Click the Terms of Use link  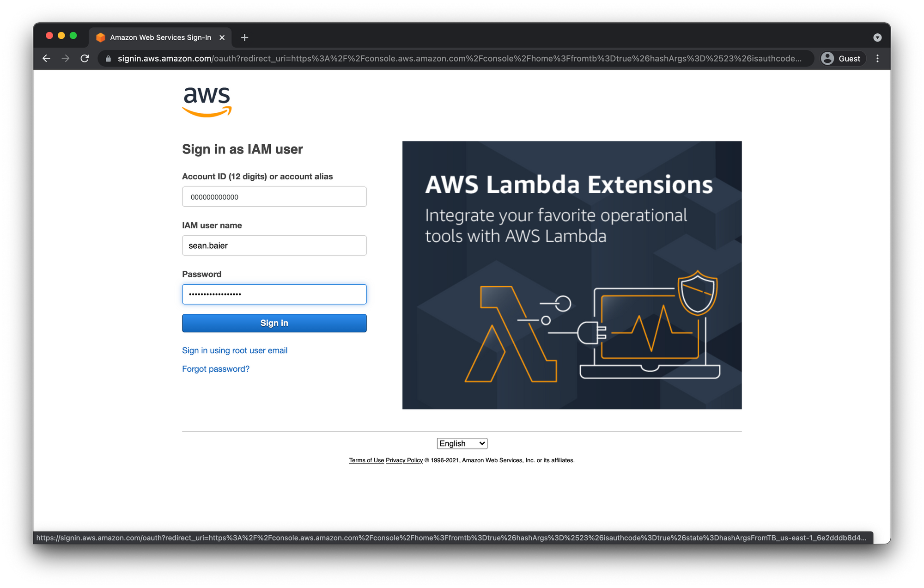[x=366, y=459]
